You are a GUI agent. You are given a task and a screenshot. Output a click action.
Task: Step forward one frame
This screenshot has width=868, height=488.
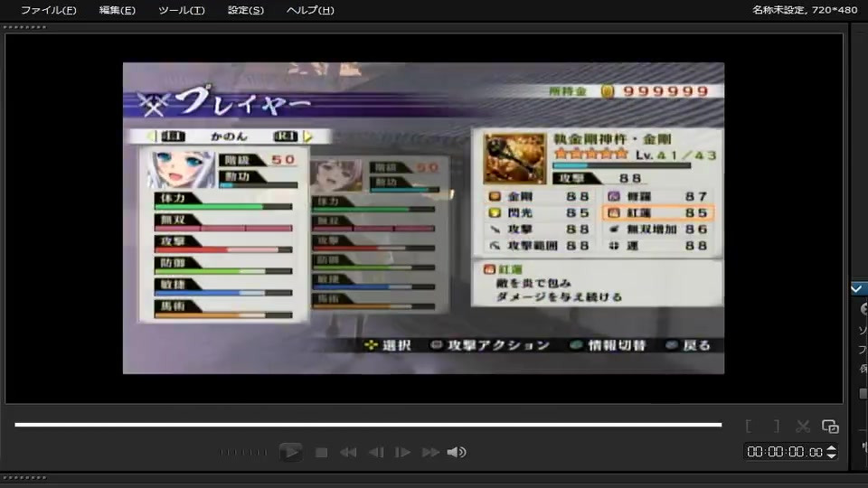click(402, 453)
